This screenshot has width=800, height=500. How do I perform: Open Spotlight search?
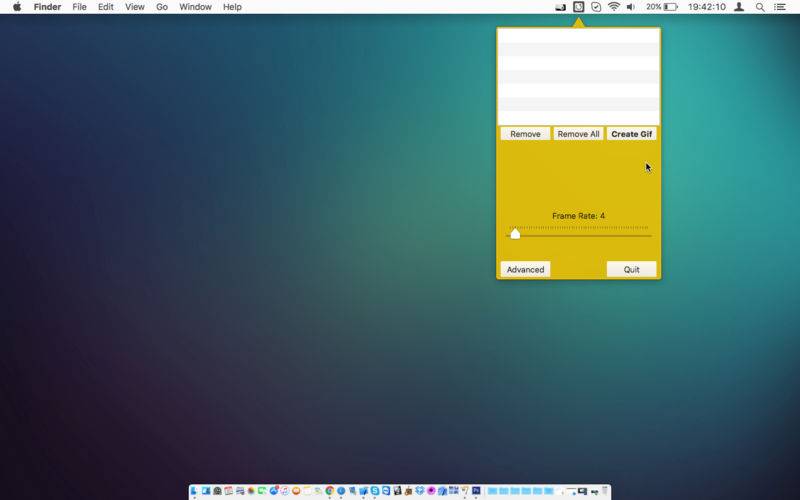tap(760, 7)
